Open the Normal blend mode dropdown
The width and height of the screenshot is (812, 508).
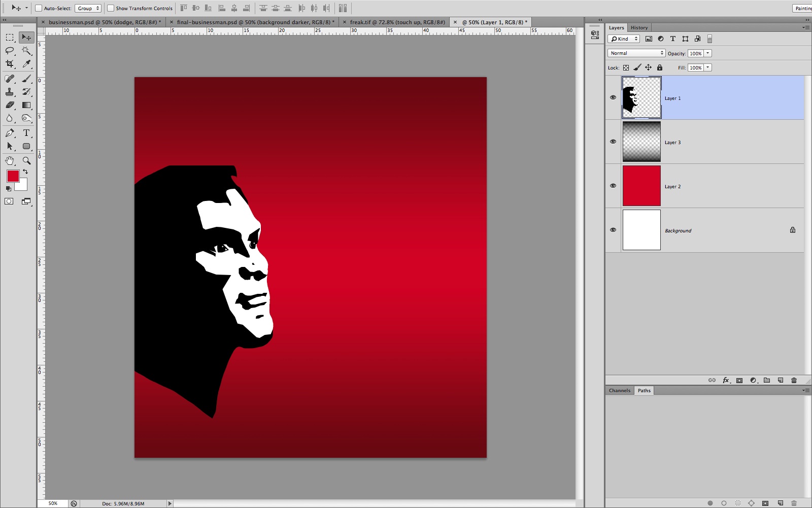click(x=636, y=53)
